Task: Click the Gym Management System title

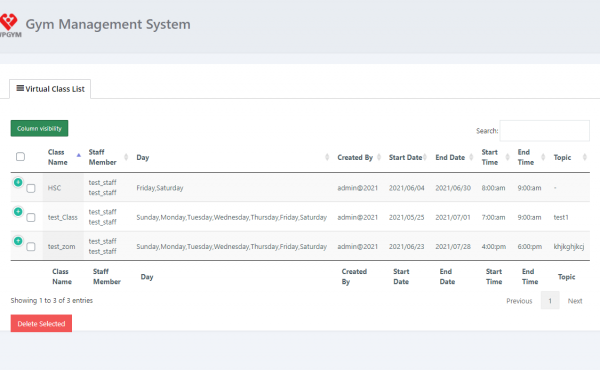Action: coord(108,24)
